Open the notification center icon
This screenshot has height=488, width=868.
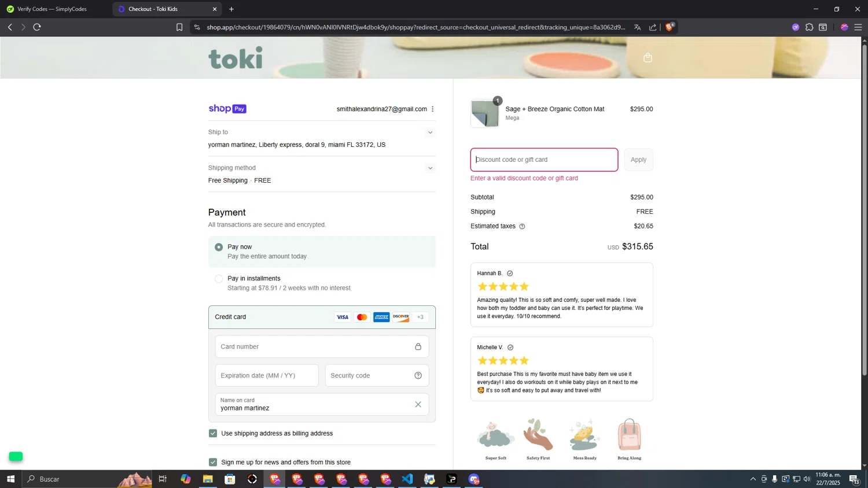point(854,479)
